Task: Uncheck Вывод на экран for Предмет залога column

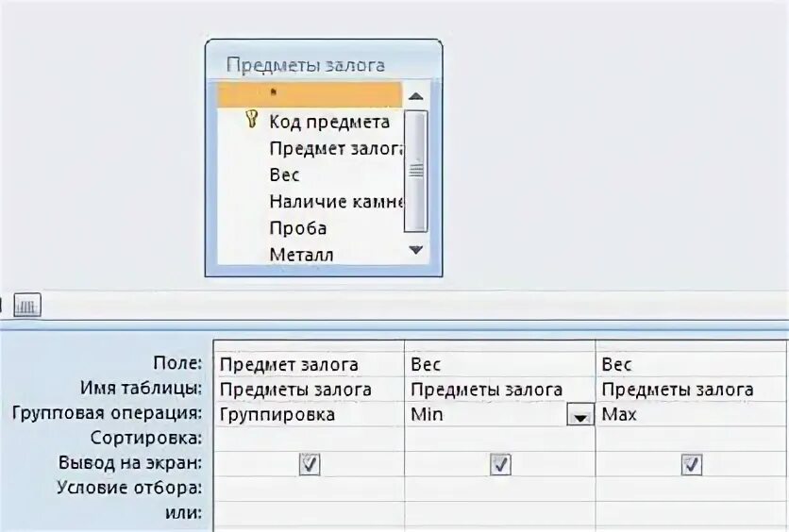Action: [310, 464]
